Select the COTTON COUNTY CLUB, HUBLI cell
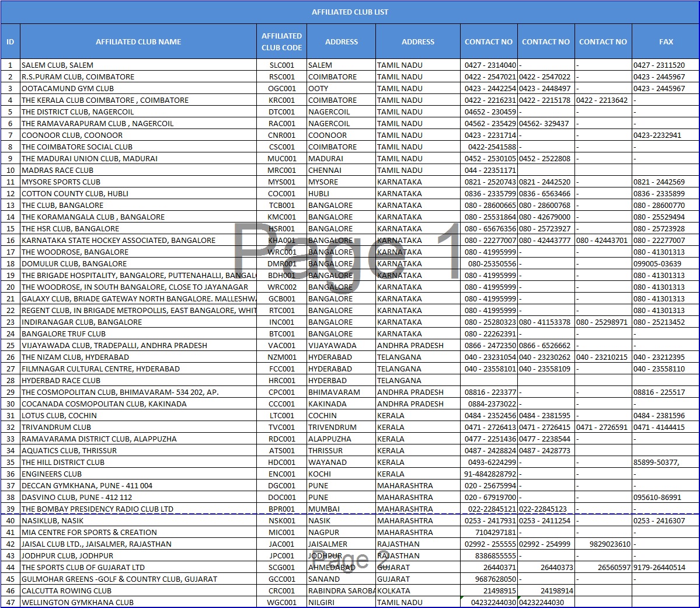Screen dimensions: 700x608 (75, 193)
